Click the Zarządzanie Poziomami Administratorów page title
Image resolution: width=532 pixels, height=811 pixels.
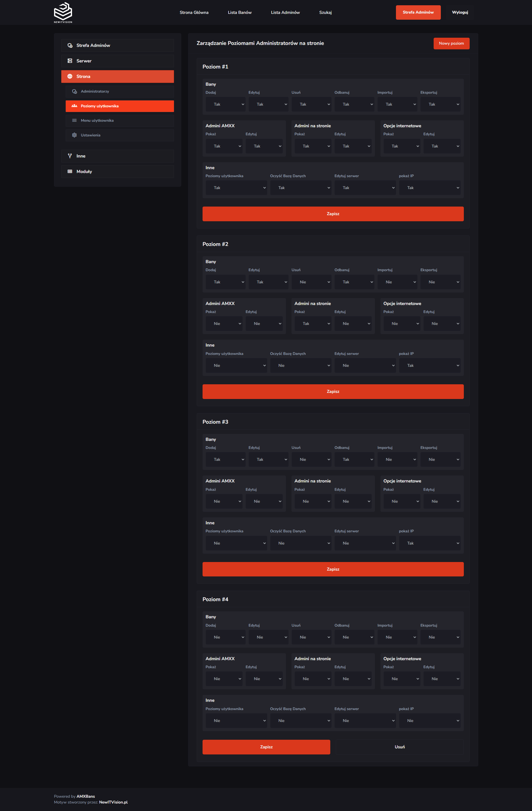260,43
